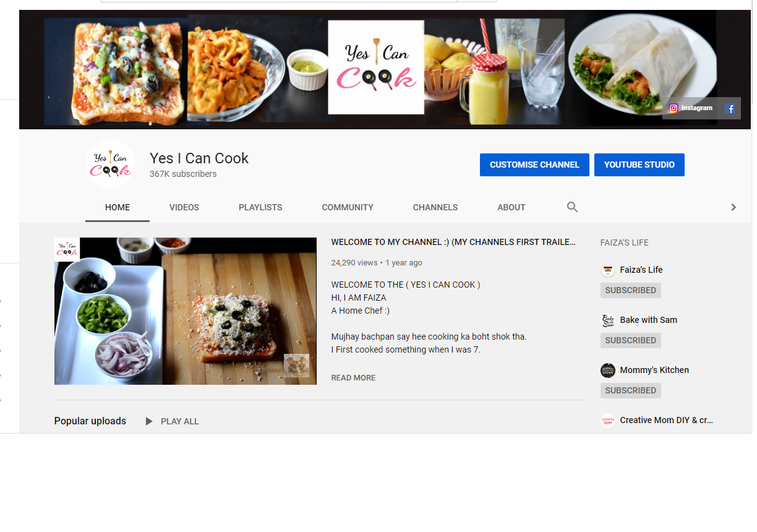Click the Play All triangle icon
The height and width of the screenshot is (532, 757).
(149, 421)
